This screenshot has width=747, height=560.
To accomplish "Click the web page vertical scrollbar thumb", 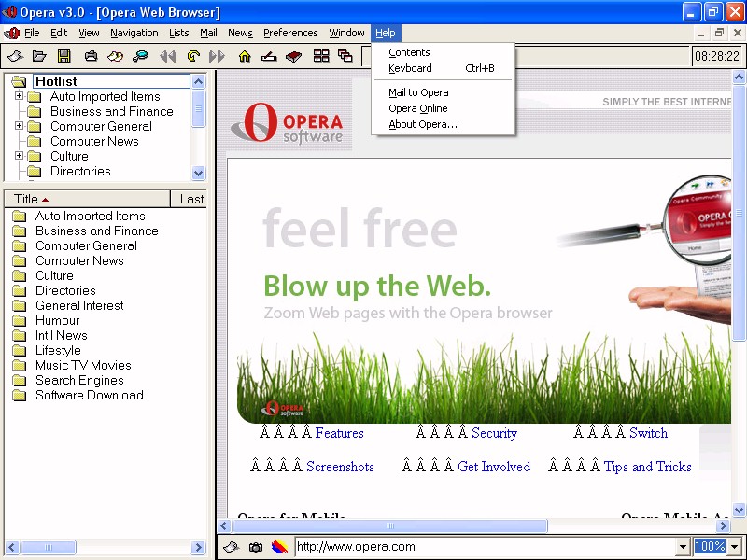I will click(739, 213).
